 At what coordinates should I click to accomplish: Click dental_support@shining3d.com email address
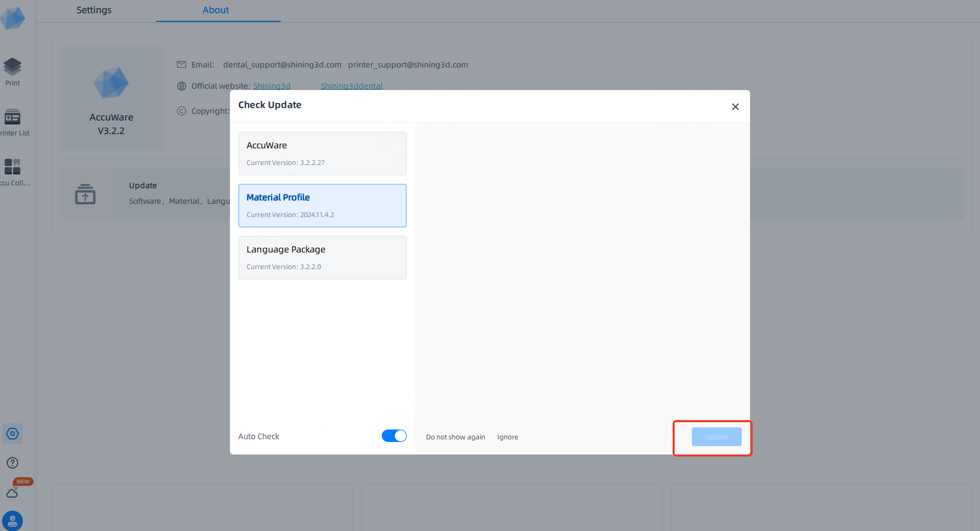pos(282,65)
